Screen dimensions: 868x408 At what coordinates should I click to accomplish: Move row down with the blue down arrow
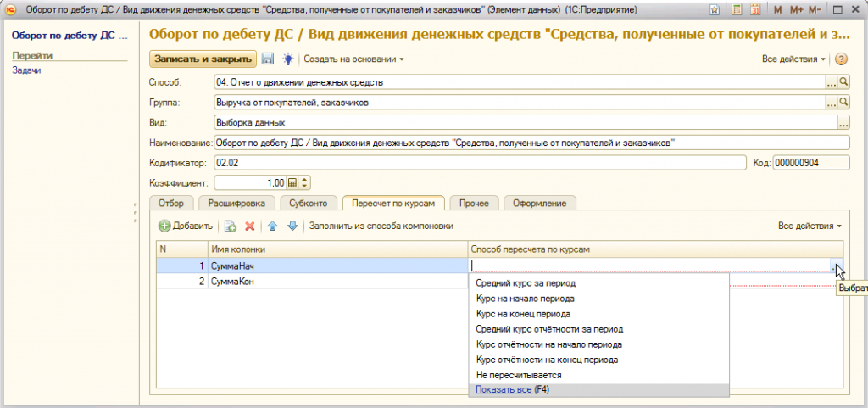pyautogui.click(x=292, y=226)
